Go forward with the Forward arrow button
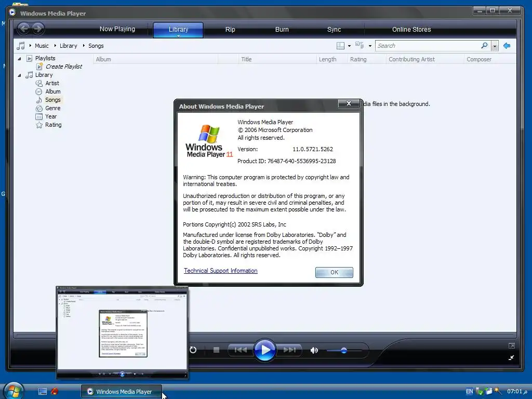 click(x=38, y=29)
